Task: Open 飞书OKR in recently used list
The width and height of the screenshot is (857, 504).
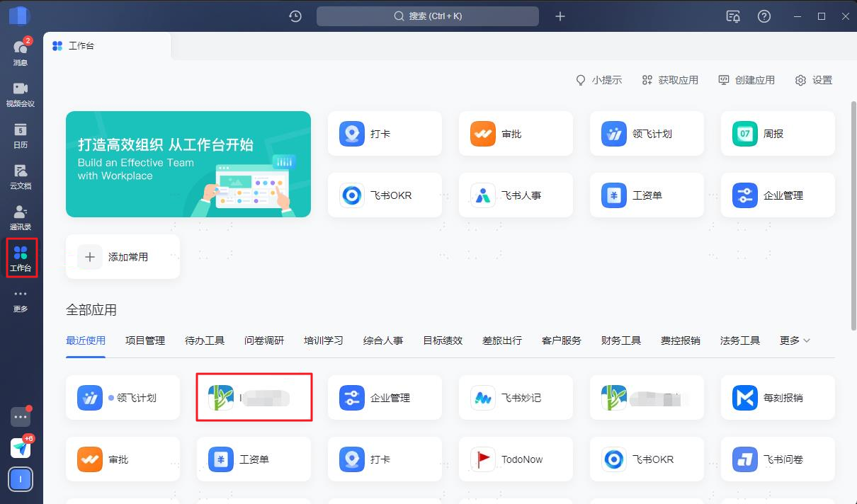Action: coord(647,459)
